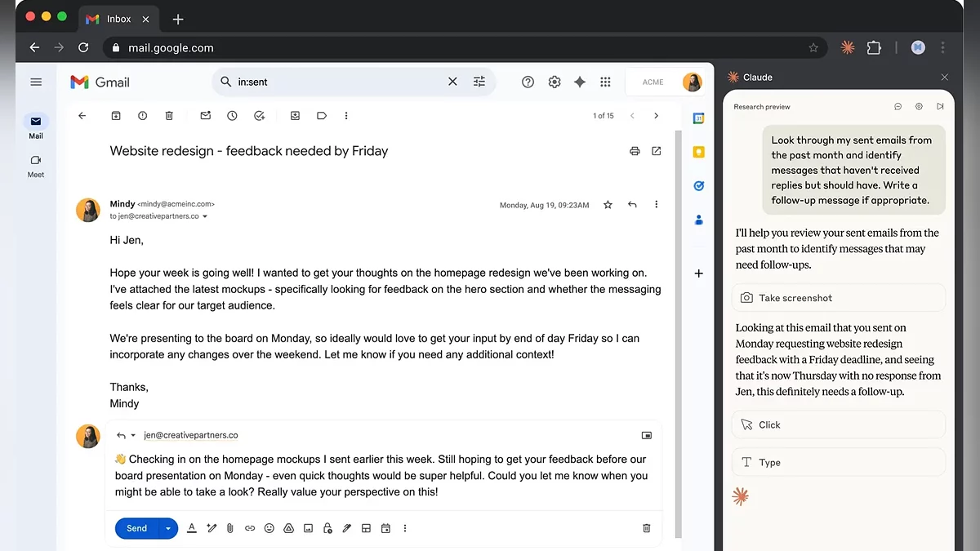
Task: Add this email to Tasks
Action: 259,116
